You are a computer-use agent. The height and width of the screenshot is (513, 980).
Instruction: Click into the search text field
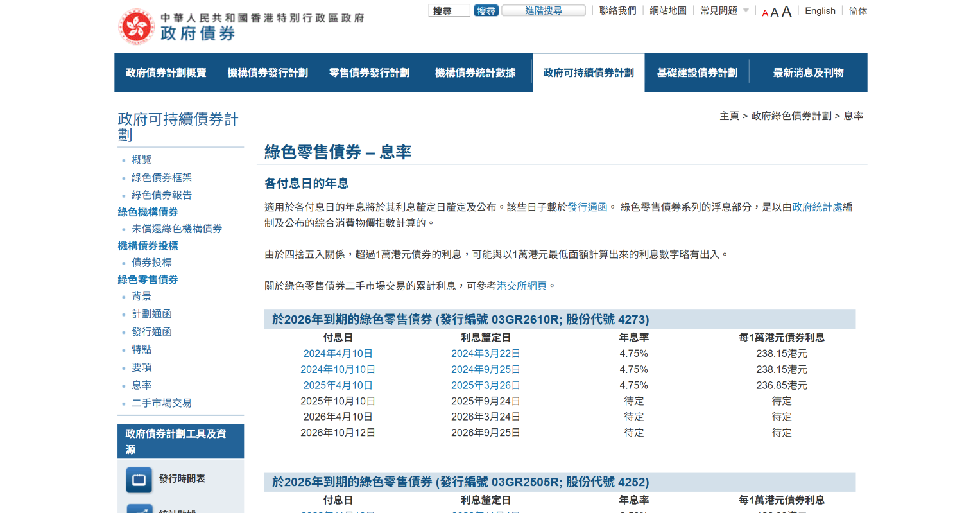(449, 11)
